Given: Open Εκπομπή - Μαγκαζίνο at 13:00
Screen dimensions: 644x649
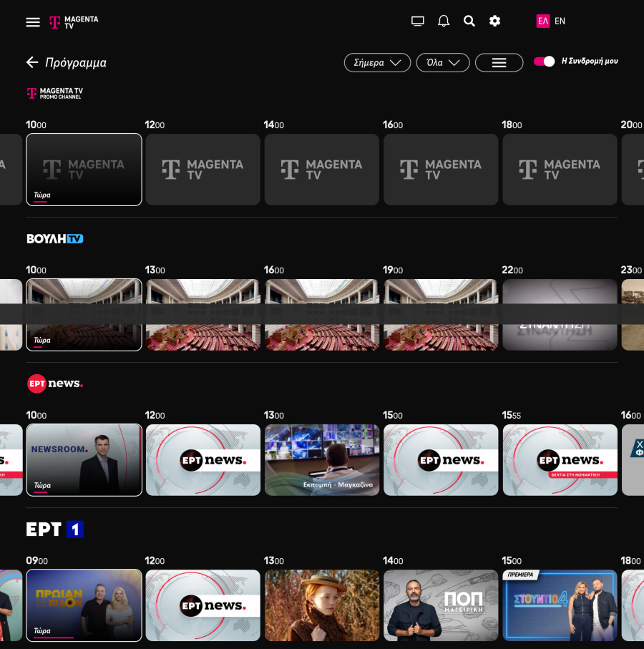Looking at the screenshot, I should (x=322, y=460).
